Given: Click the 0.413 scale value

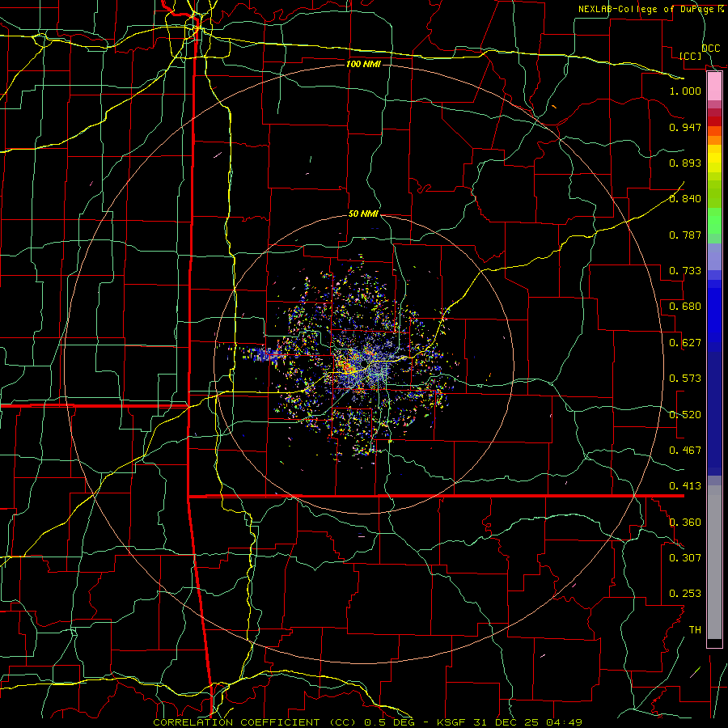Looking at the screenshot, I should point(685,486).
